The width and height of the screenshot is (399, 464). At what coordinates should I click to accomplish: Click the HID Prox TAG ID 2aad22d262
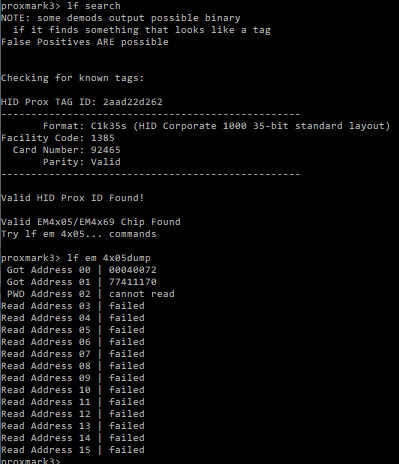[133, 102]
